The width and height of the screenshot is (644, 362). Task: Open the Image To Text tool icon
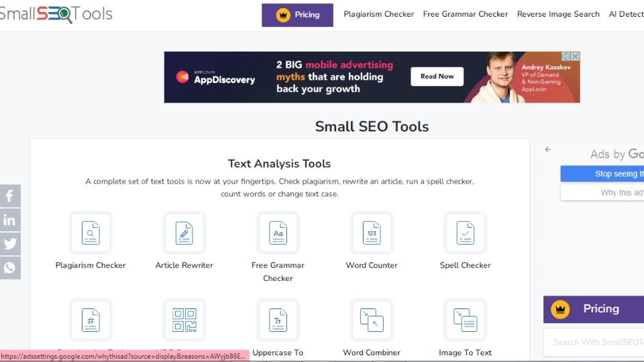pos(466,320)
